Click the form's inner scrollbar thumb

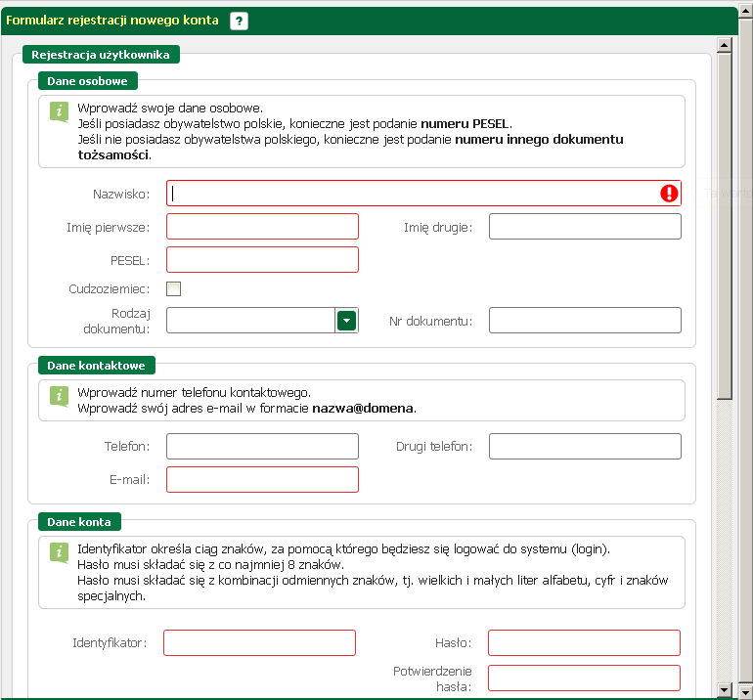point(725,226)
